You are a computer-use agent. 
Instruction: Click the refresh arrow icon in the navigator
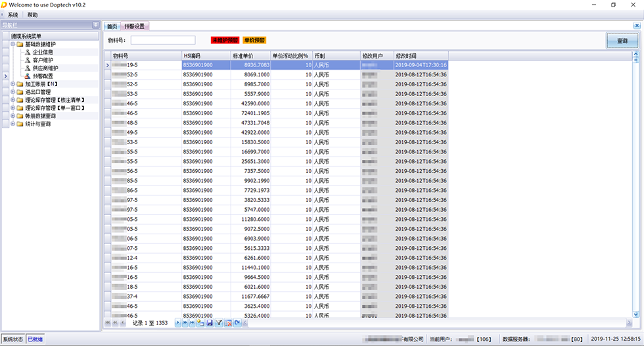[x=235, y=323]
